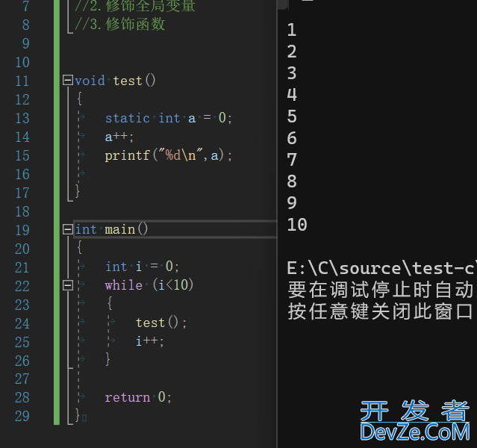Collapse the while (i<10) loop block
Image resolution: width=477 pixels, height=448 pixels.
point(67,285)
